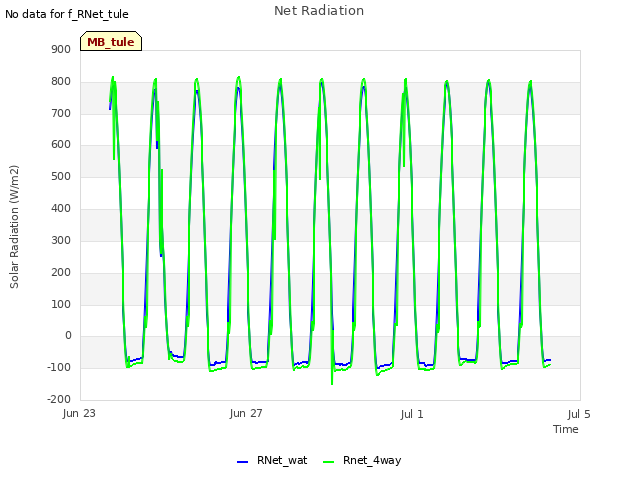640x480 pixels.
Task: Click the 400 y-axis tick label
Action: (61, 208)
